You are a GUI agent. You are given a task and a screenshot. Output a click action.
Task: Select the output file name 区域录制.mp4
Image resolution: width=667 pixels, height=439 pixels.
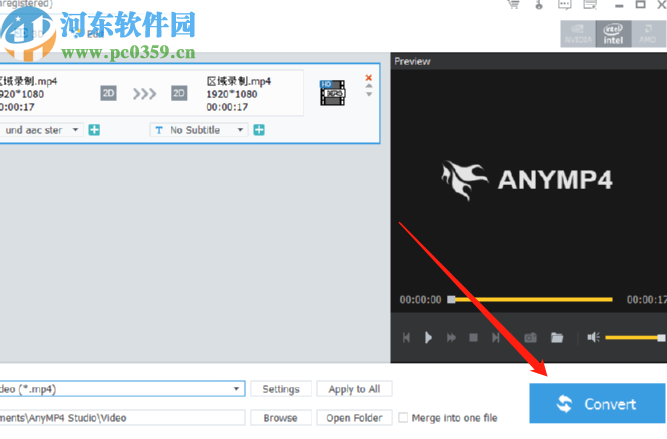(x=239, y=81)
